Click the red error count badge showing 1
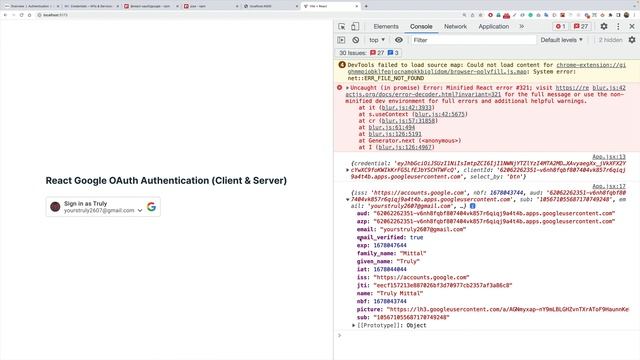The width and height of the screenshot is (640, 360). pyautogui.click(x=560, y=27)
